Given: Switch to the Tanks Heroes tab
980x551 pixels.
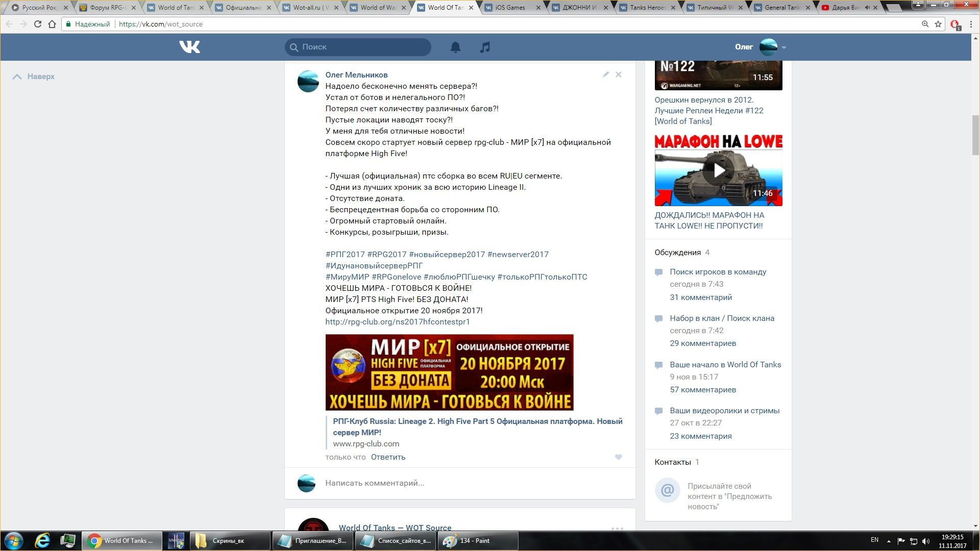Looking at the screenshot, I should pyautogui.click(x=647, y=8).
